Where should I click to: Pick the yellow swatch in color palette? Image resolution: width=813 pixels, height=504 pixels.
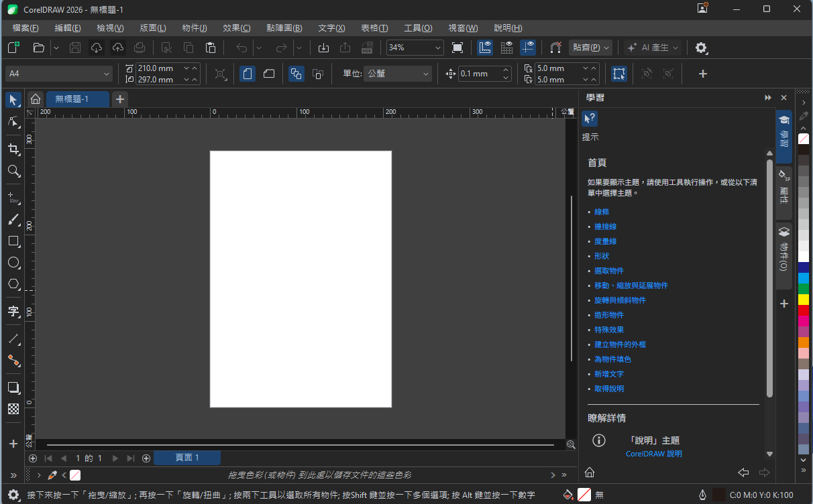point(804,300)
